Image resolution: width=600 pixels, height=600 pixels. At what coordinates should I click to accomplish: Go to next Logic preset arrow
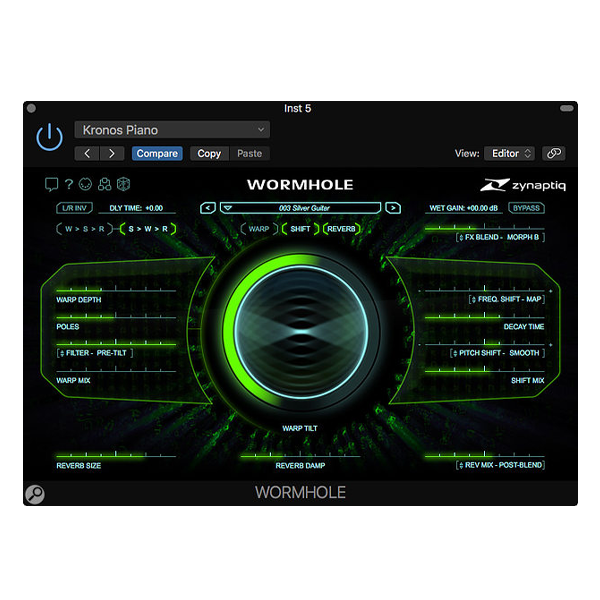112,153
